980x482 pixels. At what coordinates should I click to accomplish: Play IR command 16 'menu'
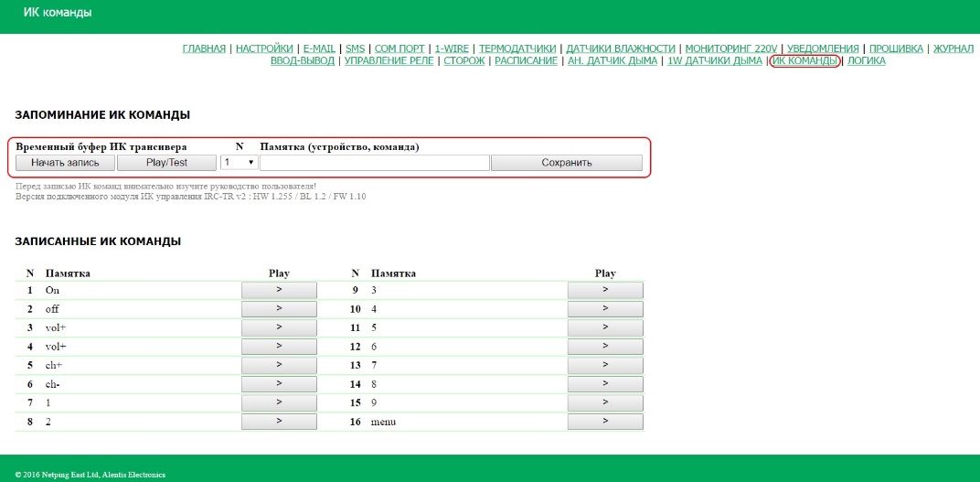[605, 422]
